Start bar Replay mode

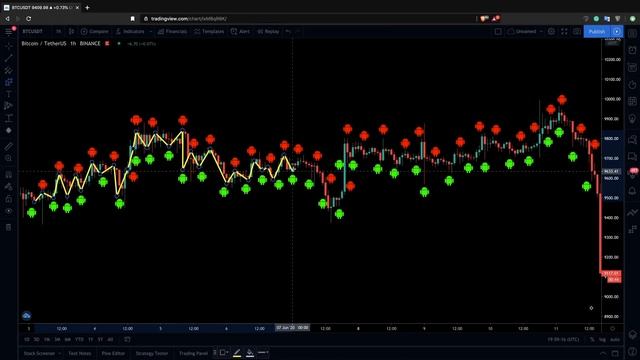click(268, 31)
